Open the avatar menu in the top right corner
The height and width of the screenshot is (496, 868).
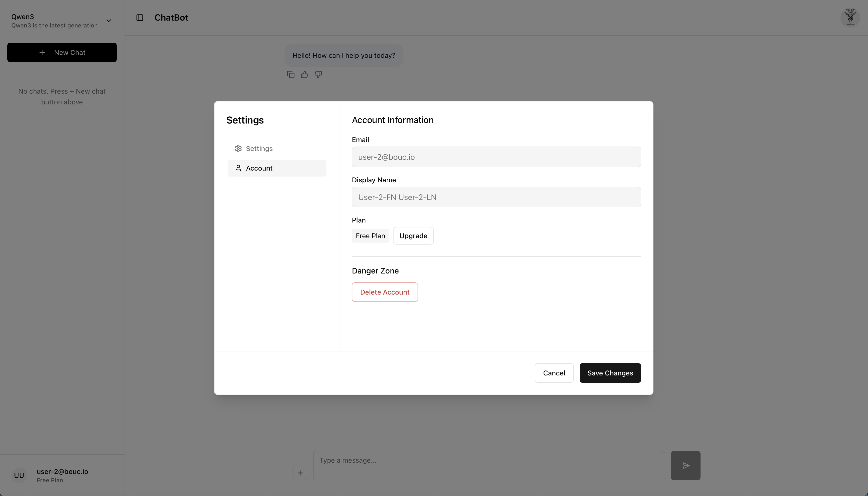click(x=850, y=17)
